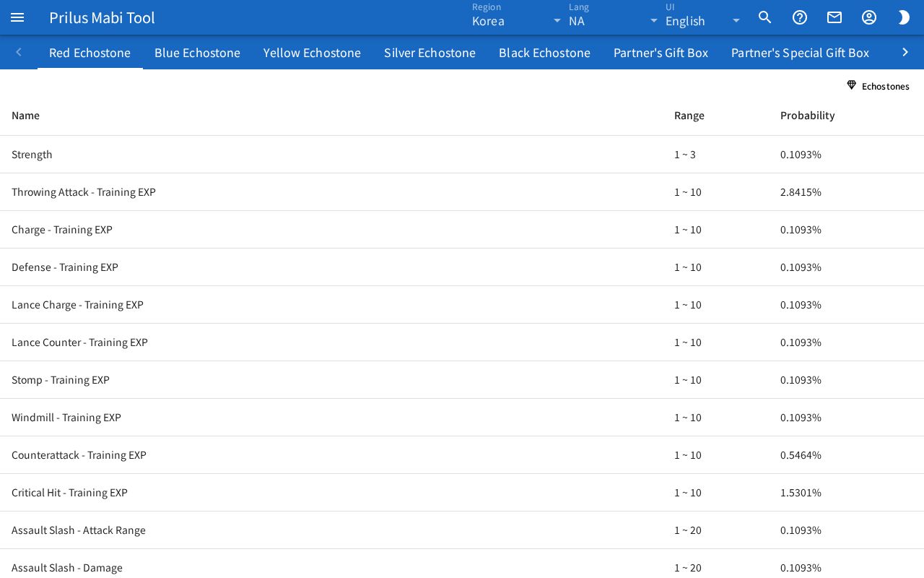The height and width of the screenshot is (578, 924).
Task: Select Counterattack - Training EXP row
Action: click(462, 455)
